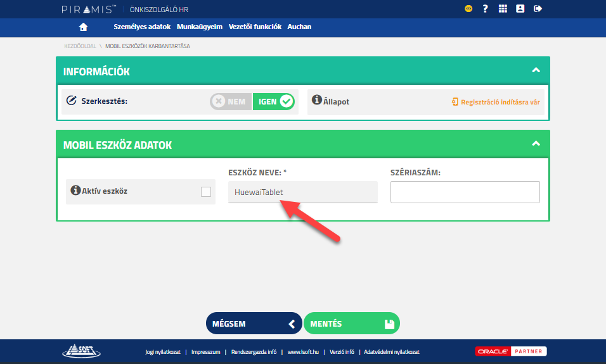
Task: Click the yellow eye accessibility icon
Action: click(x=468, y=9)
